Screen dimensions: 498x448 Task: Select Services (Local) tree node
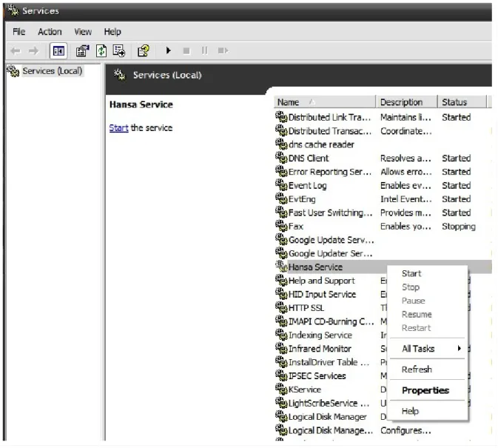point(52,70)
